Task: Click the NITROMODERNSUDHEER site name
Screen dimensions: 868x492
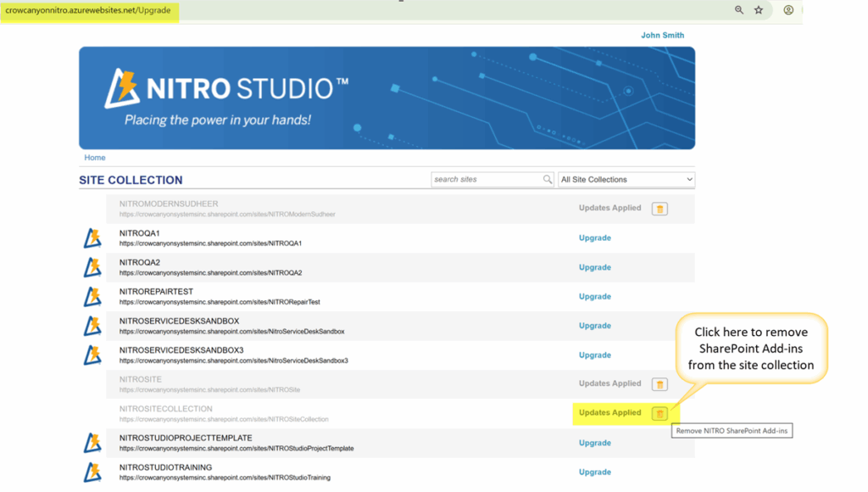Action: (169, 204)
